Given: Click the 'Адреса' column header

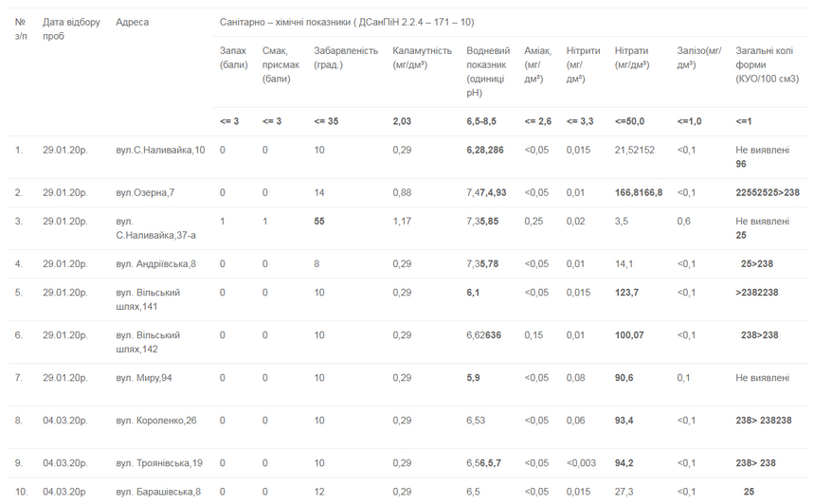Looking at the screenshot, I should [x=132, y=22].
